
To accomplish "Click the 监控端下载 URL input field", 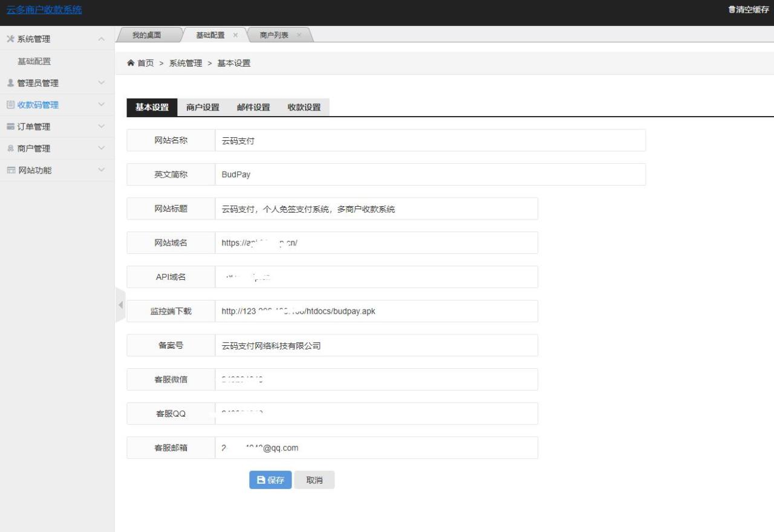I will pyautogui.click(x=376, y=311).
